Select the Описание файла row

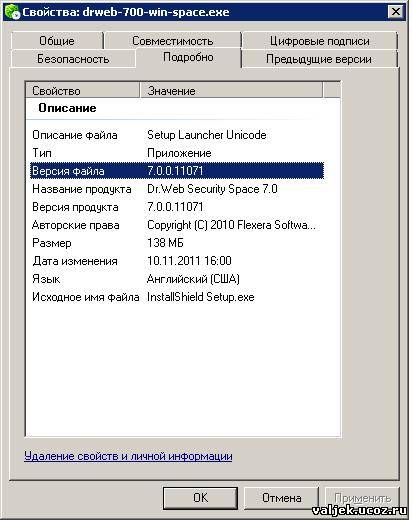coord(177,135)
